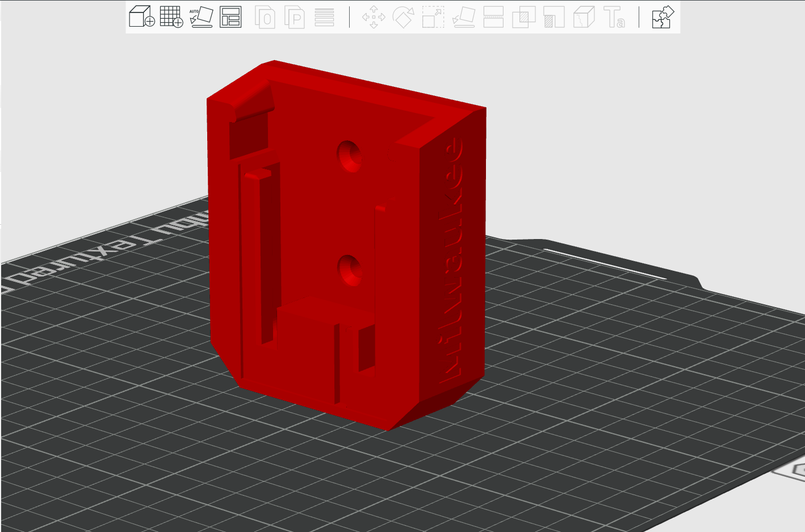Image resolution: width=805 pixels, height=532 pixels.
Task: Select the Split to parts icon
Action: click(x=295, y=17)
